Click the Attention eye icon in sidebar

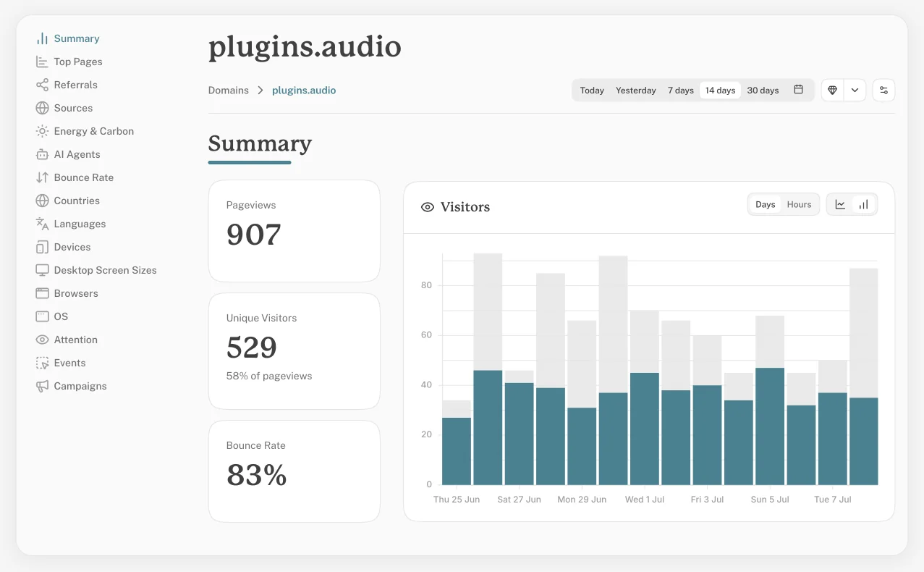42,340
